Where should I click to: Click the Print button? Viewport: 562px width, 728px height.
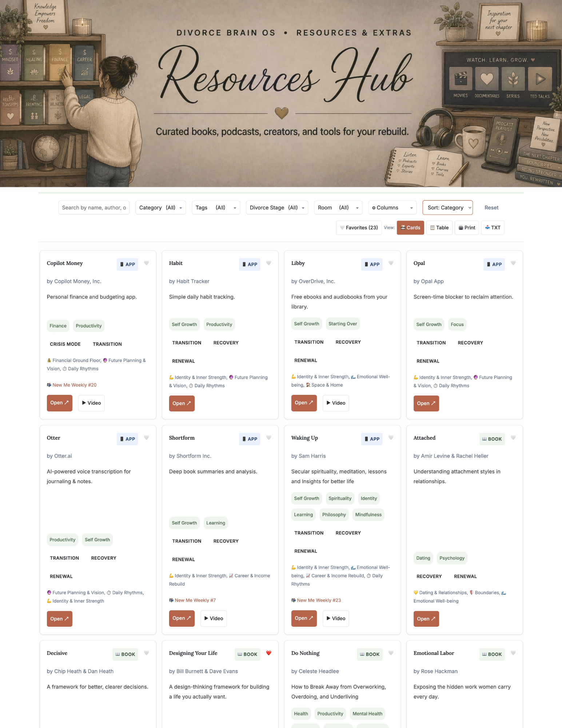[x=467, y=227]
